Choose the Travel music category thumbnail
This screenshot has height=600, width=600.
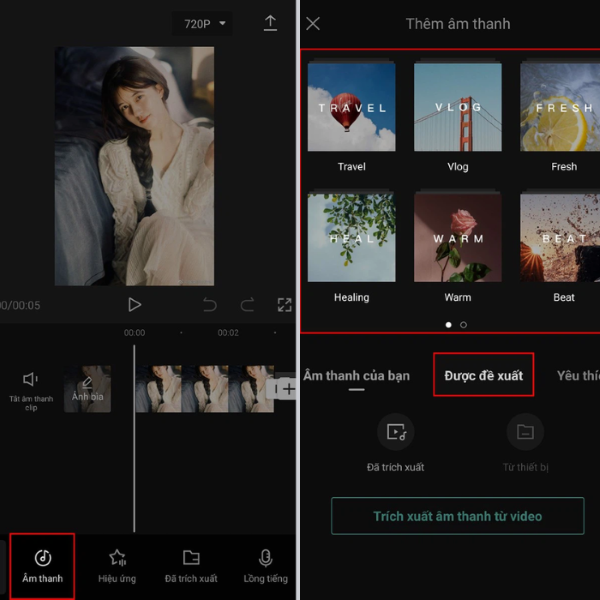[351, 107]
